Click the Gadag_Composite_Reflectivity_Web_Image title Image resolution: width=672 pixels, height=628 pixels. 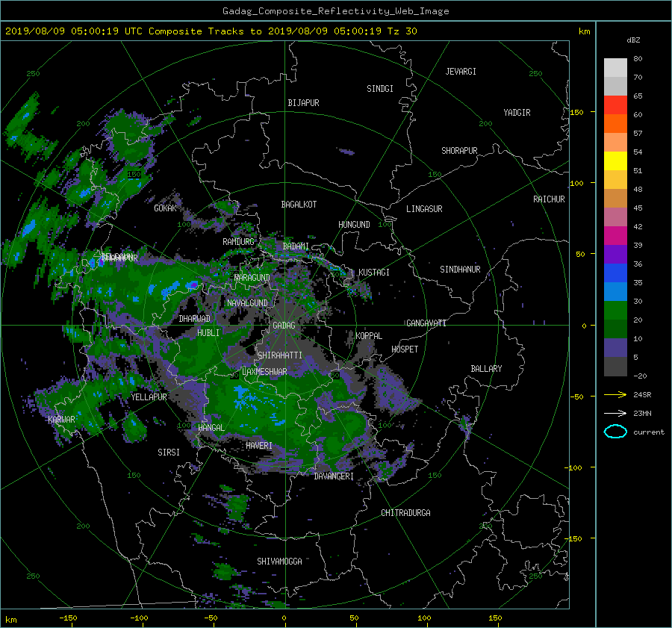coord(336,11)
